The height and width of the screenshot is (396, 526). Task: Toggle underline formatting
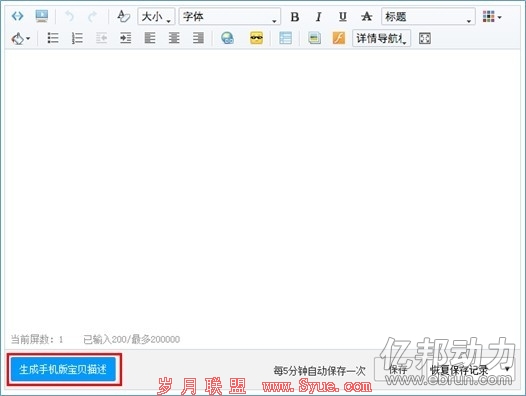click(343, 16)
